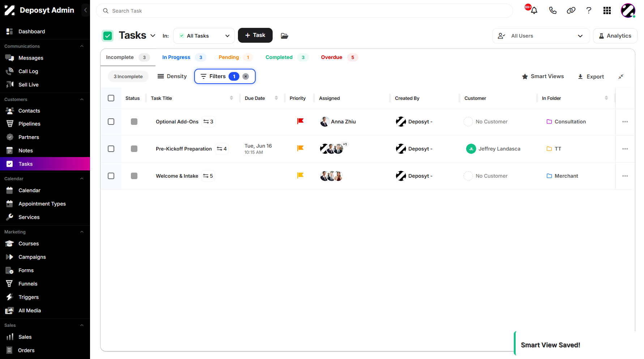The image size is (644, 359).
Task: Collapse the sidebar with the arrow icon
Action: click(x=86, y=10)
